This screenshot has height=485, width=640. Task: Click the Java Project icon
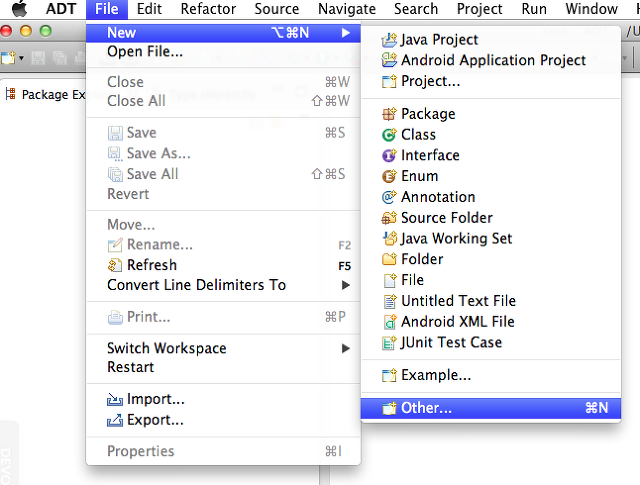[389, 40]
